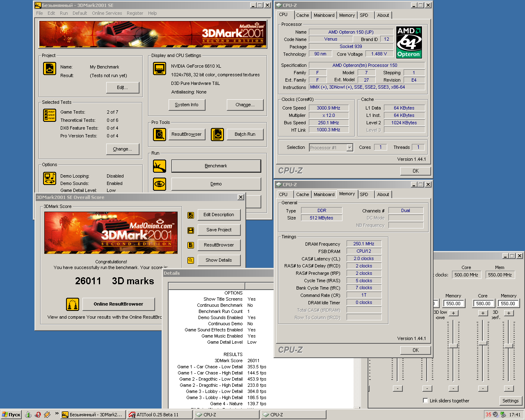The image size is (525, 420).
Task: Click the Benchmark button
Action: tap(216, 166)
